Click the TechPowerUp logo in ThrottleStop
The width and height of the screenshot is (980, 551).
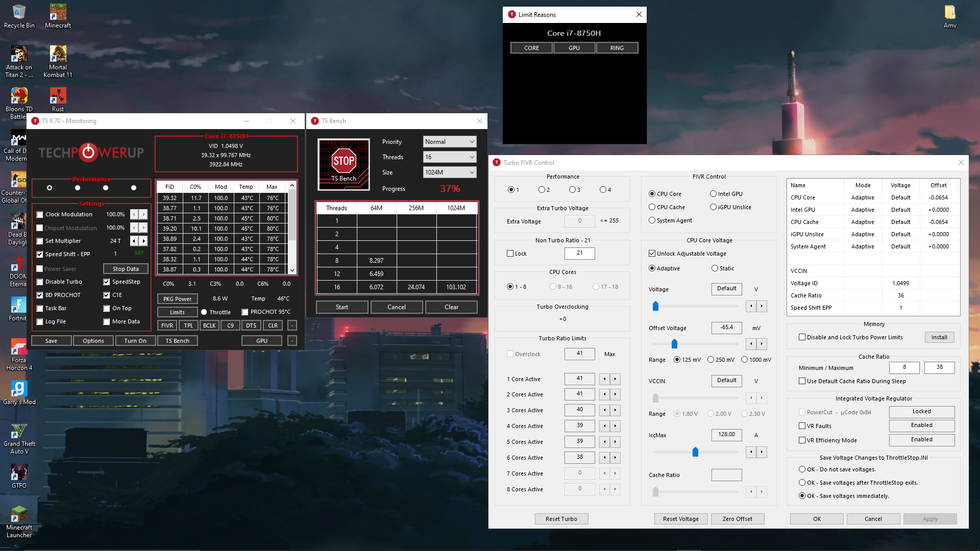(91, 152)
